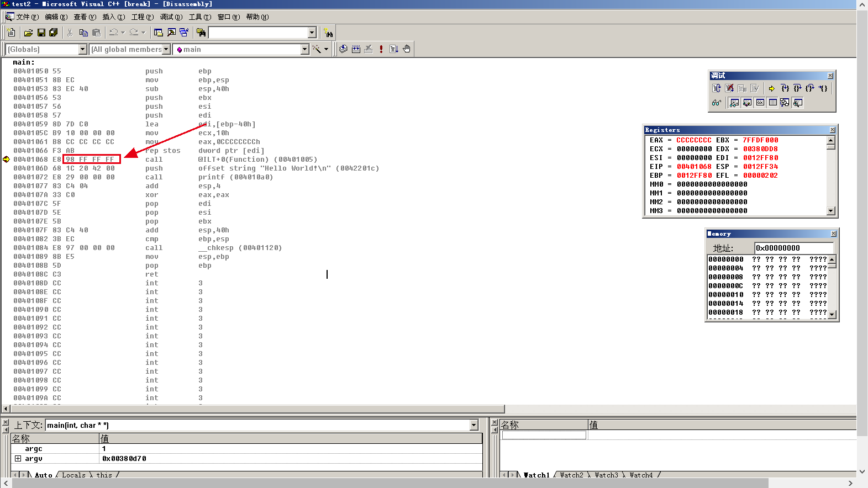Open the find text combo box dropdown
The width and height of the screenshot is (868, 488).
(x=312, y=33)
